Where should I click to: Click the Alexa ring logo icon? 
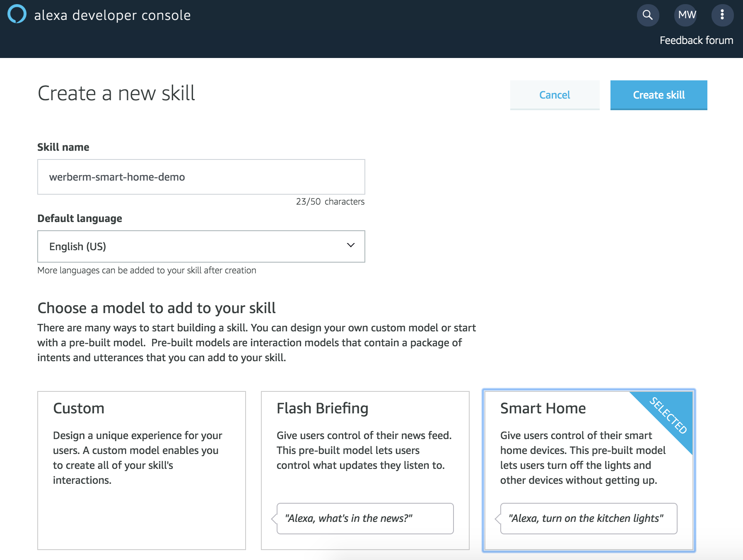coord(17,14)
